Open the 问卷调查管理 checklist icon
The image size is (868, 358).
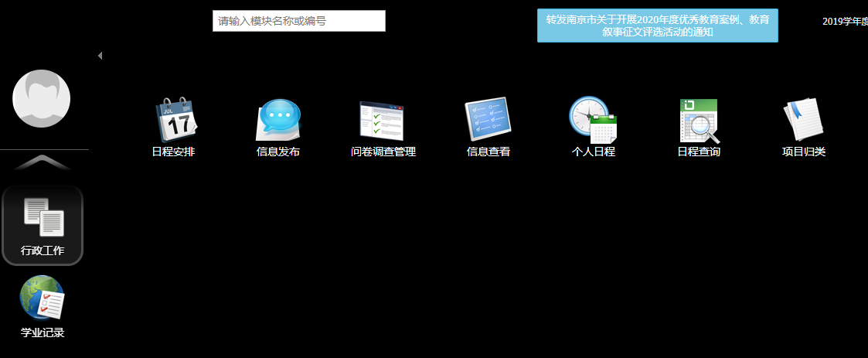click(x=382, y=120)
